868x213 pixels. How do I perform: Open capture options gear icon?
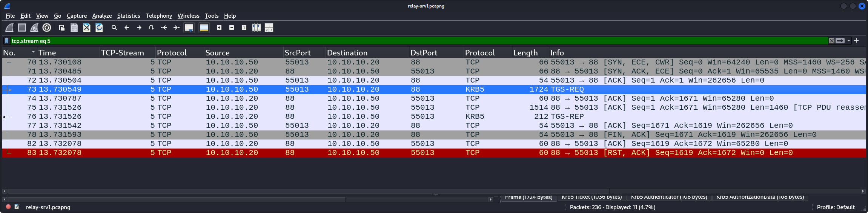[x=47, y=28]
